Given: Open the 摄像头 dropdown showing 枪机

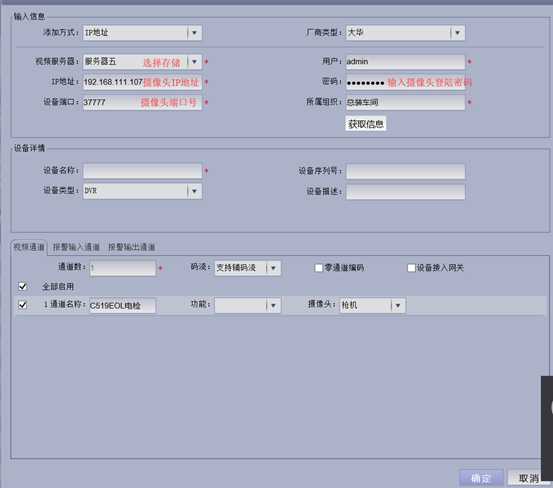Looking at the screenshot, I should click(398, 305).
